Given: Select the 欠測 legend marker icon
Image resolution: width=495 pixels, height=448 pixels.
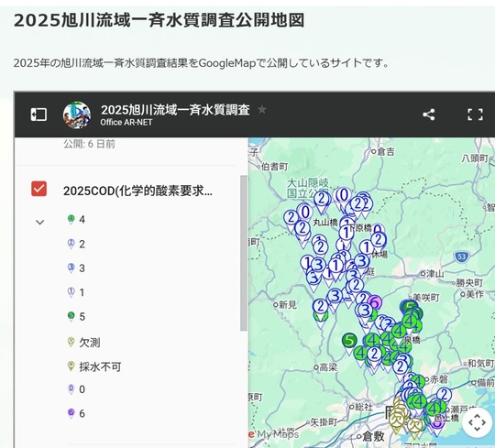Looking at the screenshot, I should point(71,342).
